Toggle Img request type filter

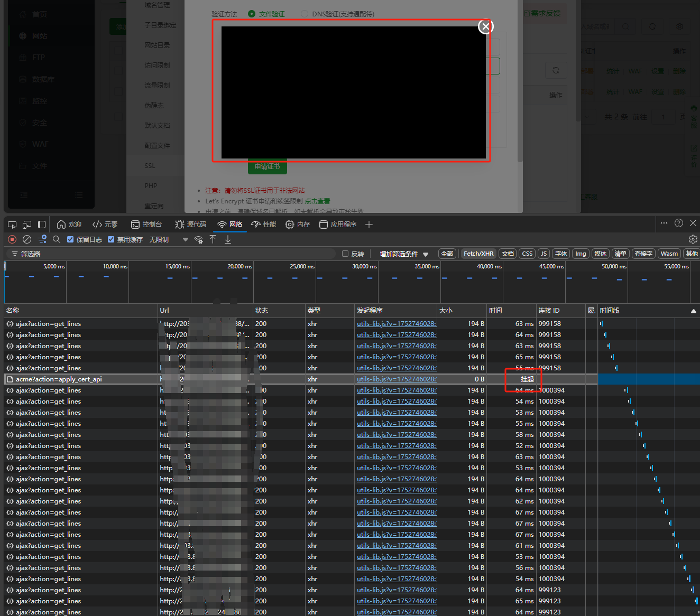581,254
